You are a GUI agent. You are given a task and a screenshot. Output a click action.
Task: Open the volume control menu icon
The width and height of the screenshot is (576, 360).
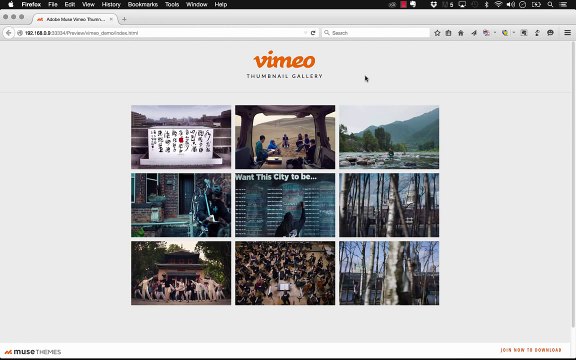click(511, 4)
